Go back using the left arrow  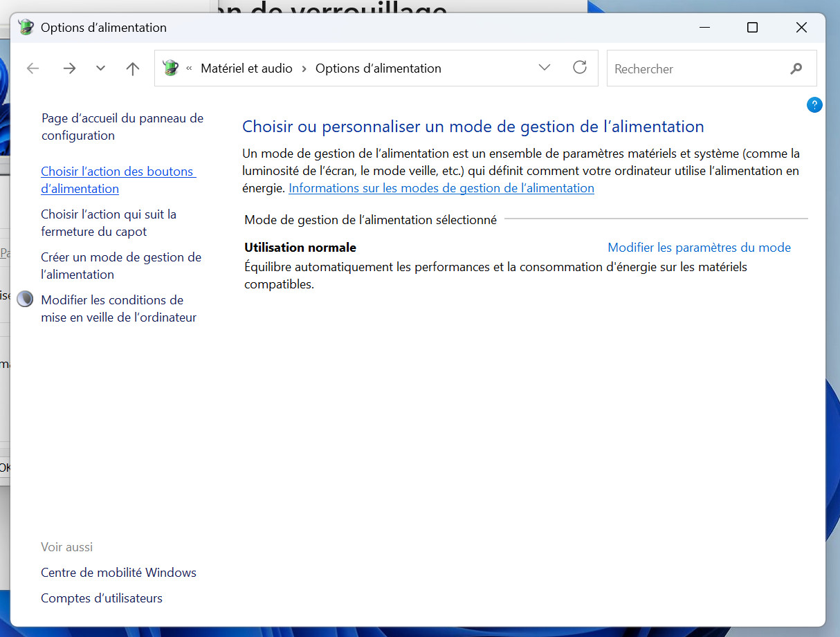[x=33, y=68]
